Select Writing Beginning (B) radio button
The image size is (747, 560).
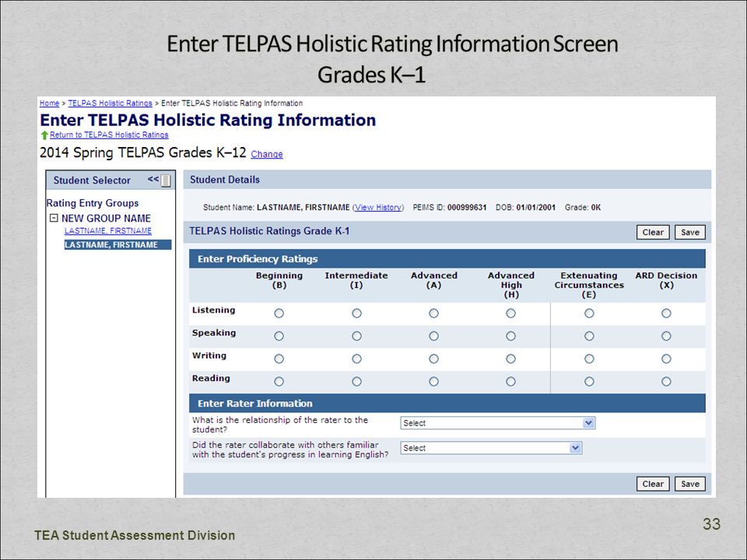[279, 359]
